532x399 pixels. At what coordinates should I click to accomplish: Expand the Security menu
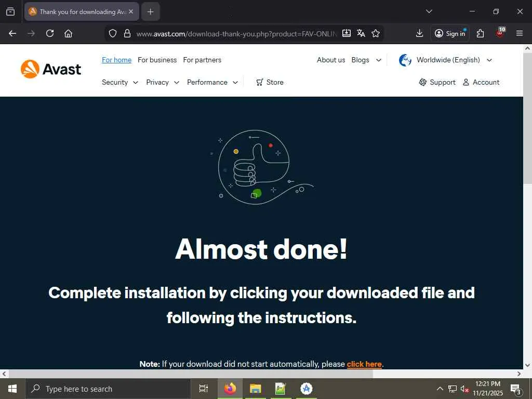[120, 83]
